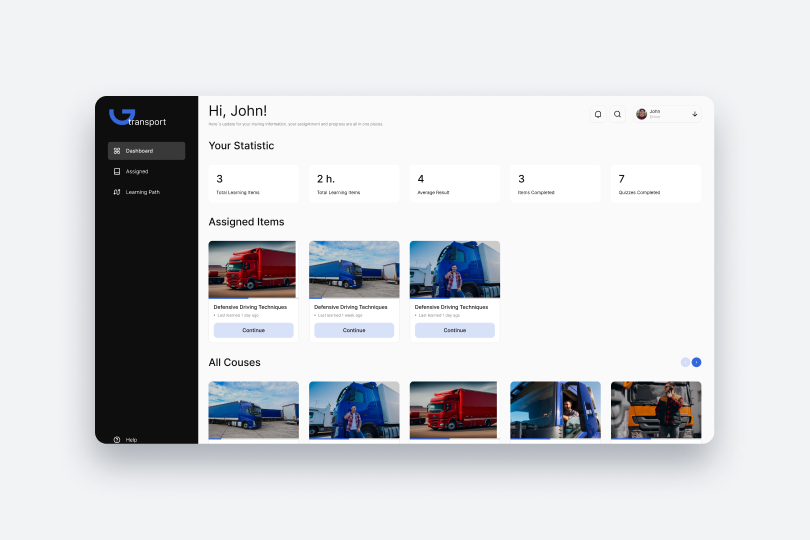Open the Learning Path menu item
The height and width of the screenshot is (540, 810).
[x=142, y=192]
